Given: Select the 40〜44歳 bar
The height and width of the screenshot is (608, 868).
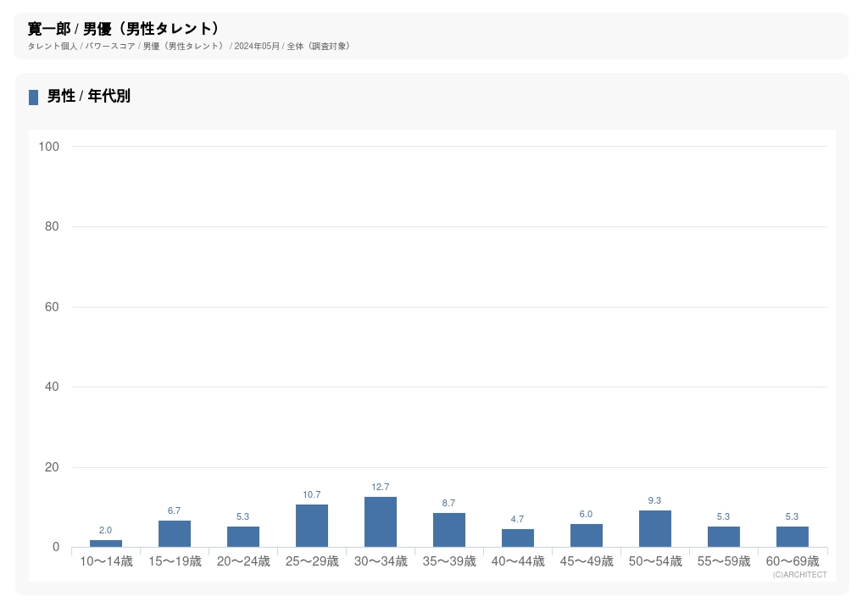Looking at the screenshot, I should (x=518, y=538).
